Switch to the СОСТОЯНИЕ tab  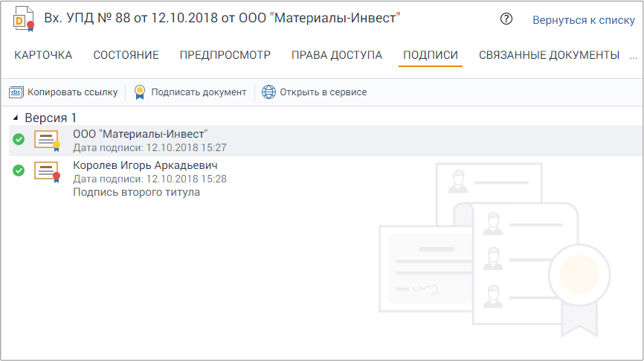point(126,55)
